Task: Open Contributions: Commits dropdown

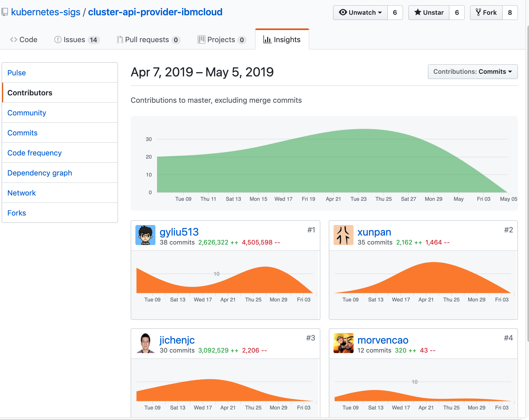Action: click(473, 72)
